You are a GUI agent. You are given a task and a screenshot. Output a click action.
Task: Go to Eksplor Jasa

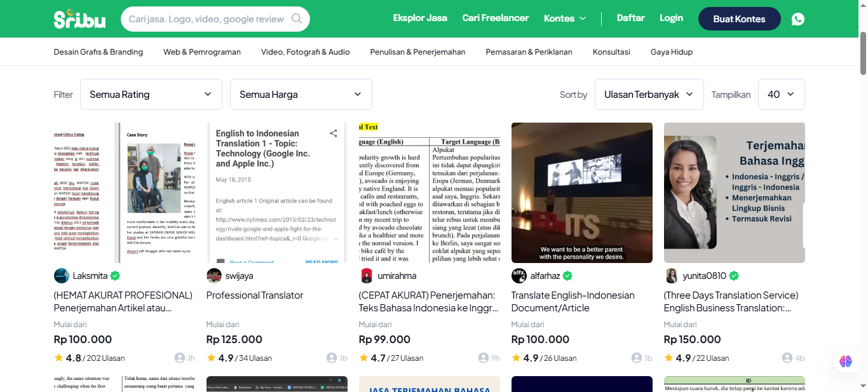(420, 18)
